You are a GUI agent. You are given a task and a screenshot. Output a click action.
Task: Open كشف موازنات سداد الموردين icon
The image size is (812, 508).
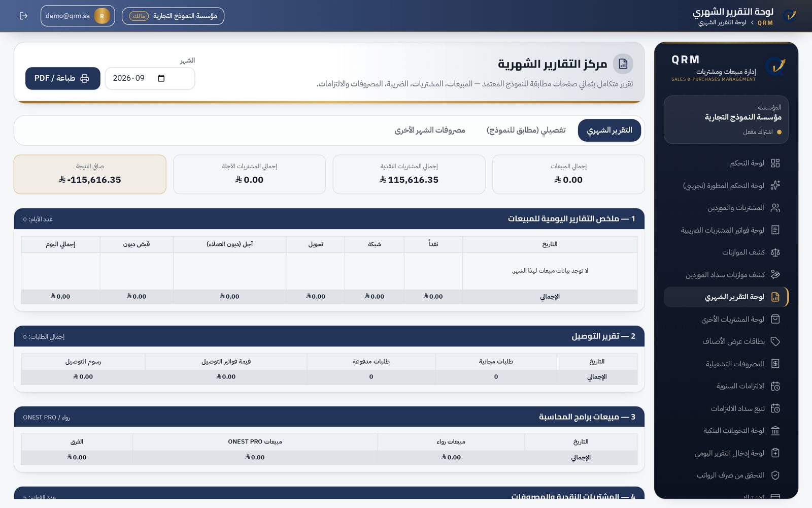(775, 274)
